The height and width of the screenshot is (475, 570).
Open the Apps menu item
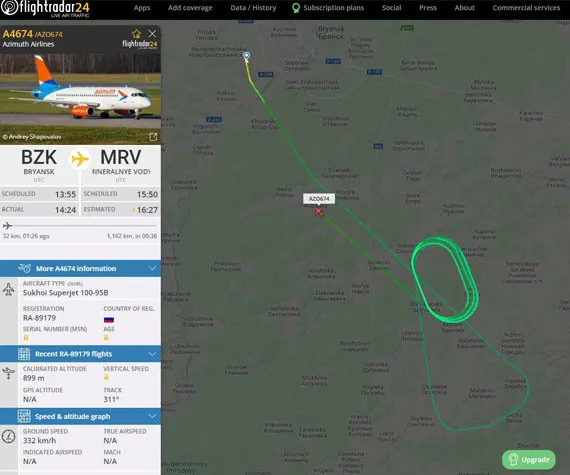(142, 8)
